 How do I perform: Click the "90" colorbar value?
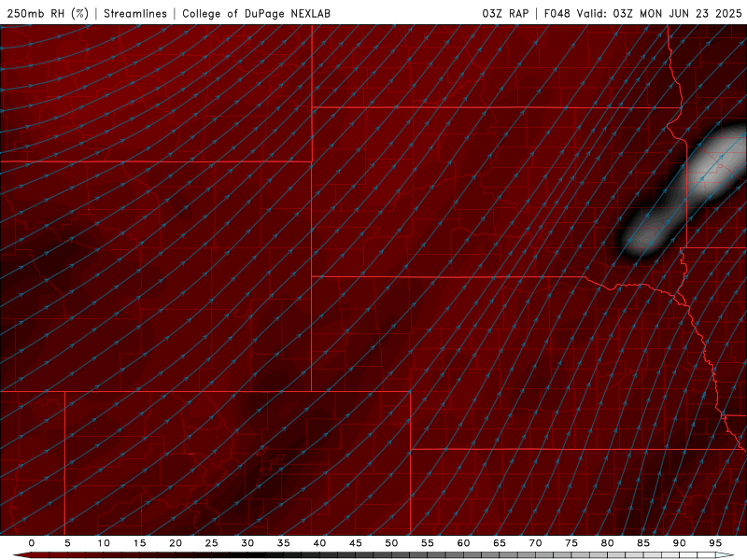pos(680,543)
